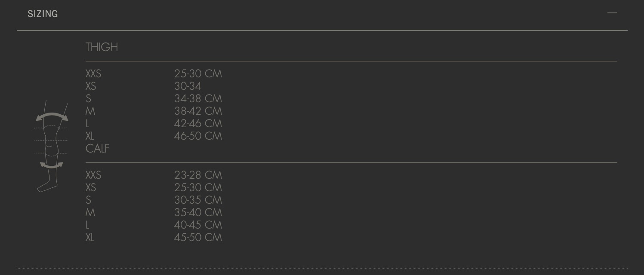
Task: Select the CALF heading
Action: (97, 149)
